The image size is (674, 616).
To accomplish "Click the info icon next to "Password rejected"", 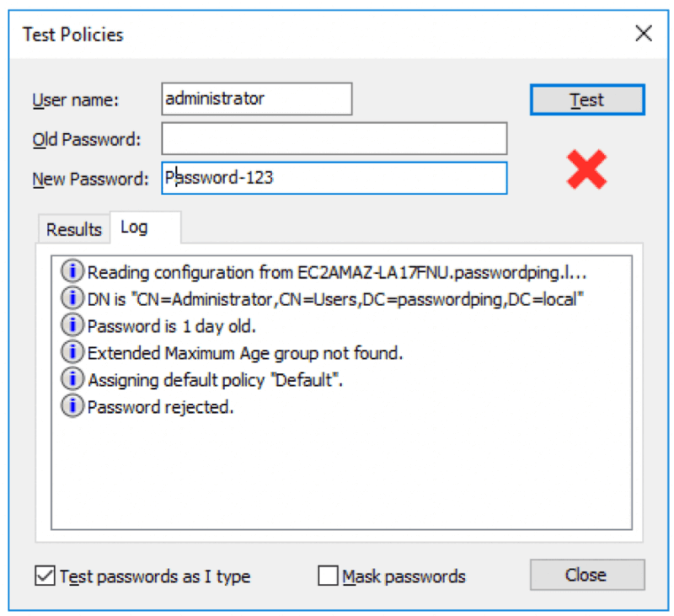I will 72,405.
